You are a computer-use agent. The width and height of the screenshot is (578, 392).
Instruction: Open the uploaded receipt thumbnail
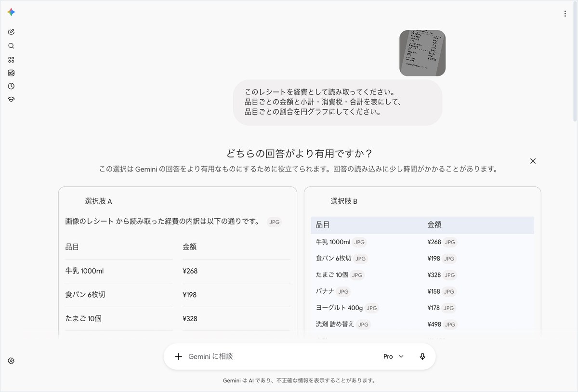click(422, 53)
